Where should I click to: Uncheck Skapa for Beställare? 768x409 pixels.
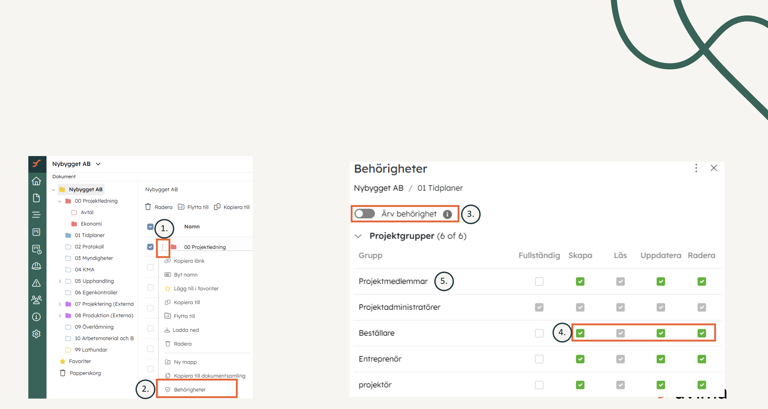point(580,333)
